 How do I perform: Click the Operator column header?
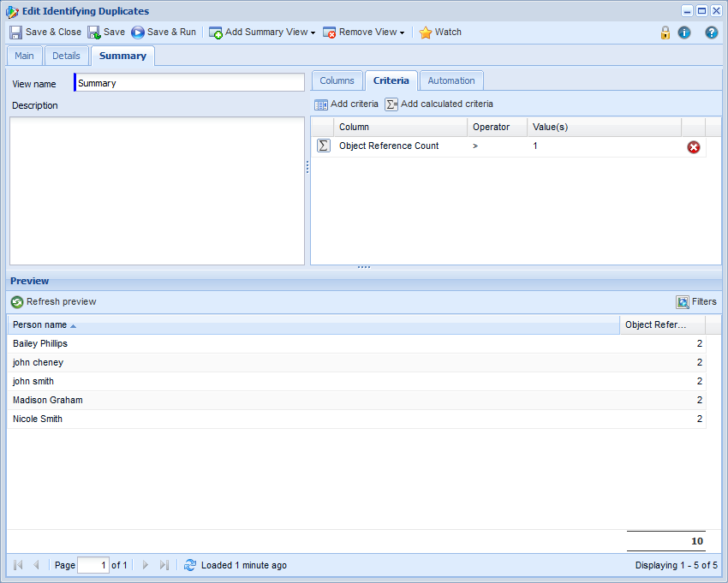click(498, 127)
